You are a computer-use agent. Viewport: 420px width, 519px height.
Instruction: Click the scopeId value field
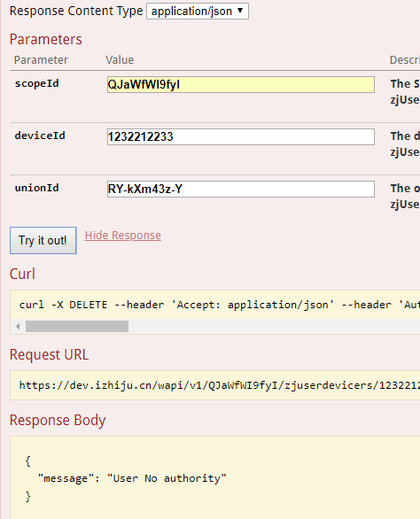241,85
